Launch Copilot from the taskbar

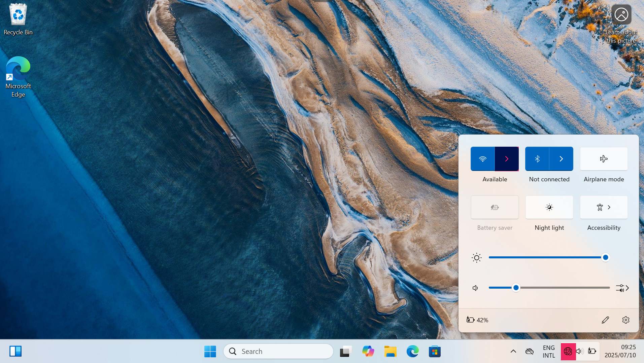[368, 352]
